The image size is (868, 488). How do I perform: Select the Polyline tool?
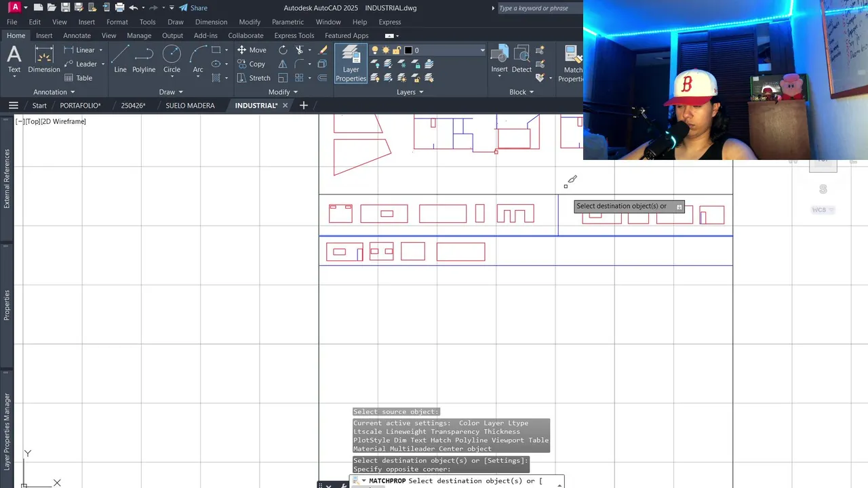[144, 60]
